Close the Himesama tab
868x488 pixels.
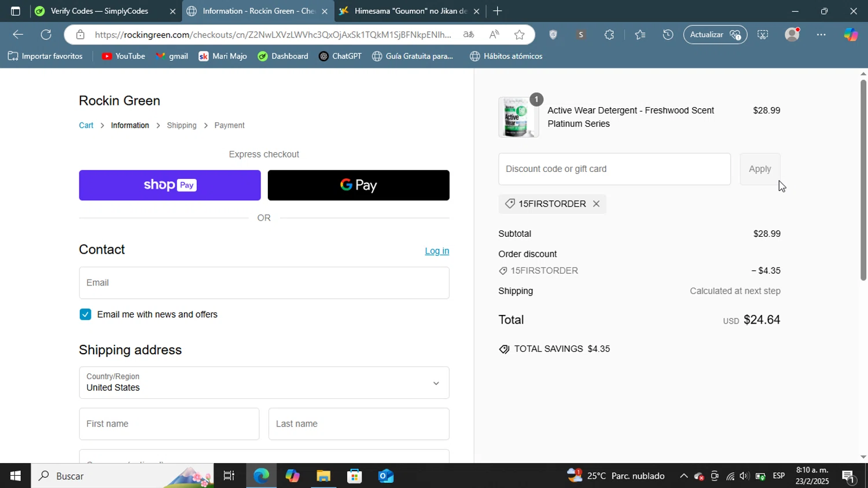(476, 11)
